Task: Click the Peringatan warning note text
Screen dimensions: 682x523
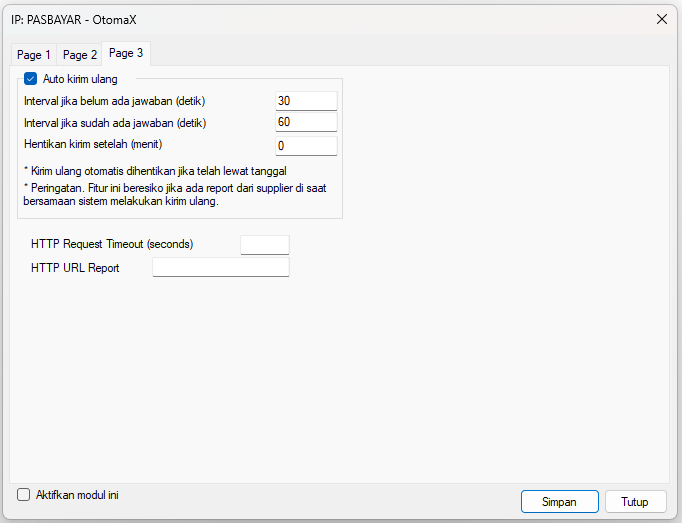Action: coord(175,194)
